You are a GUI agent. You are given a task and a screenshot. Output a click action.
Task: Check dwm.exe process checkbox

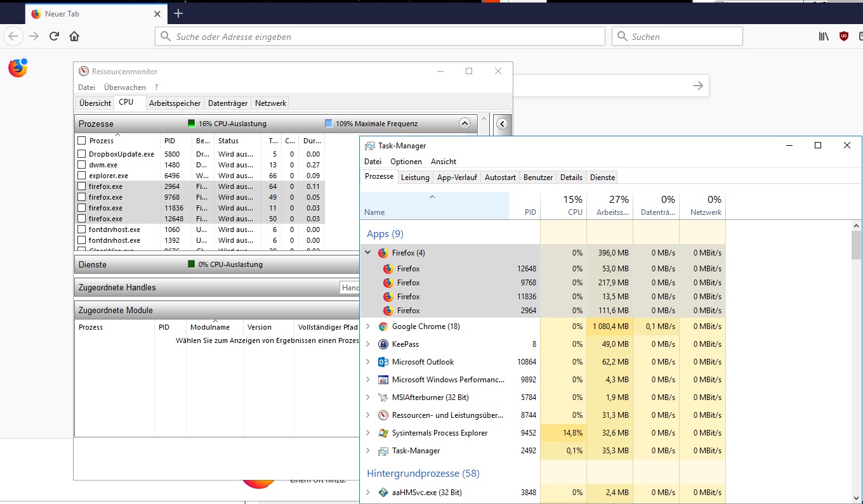[x=81, y=165]
